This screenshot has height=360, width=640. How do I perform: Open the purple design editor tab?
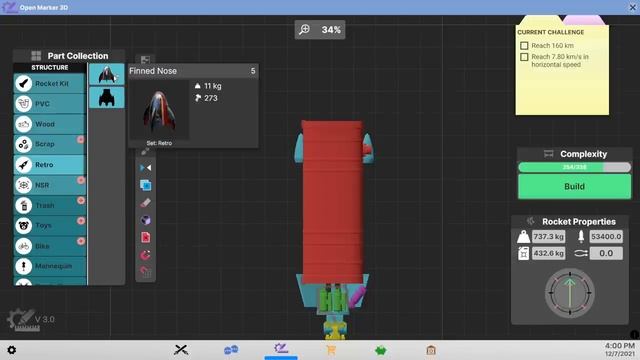click(x=281, y=349)
